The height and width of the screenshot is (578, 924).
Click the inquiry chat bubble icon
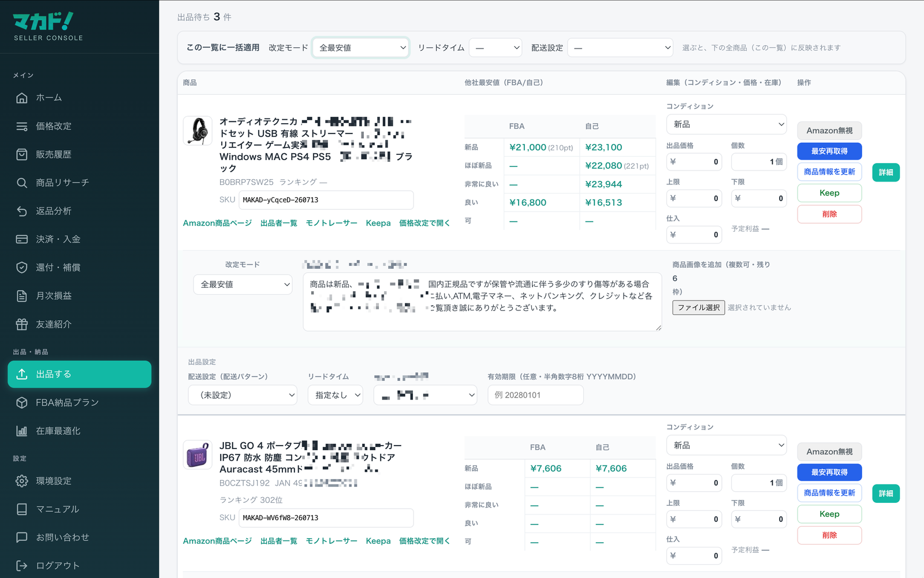click(22, 538)
